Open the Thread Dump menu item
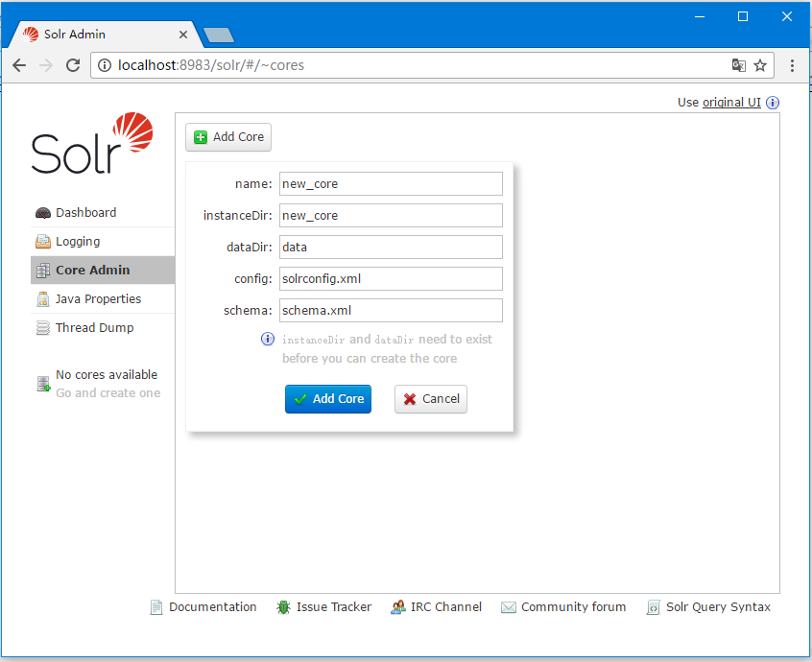Image resolution: width=812 pixels, height=662 pixels. point(103,328)
